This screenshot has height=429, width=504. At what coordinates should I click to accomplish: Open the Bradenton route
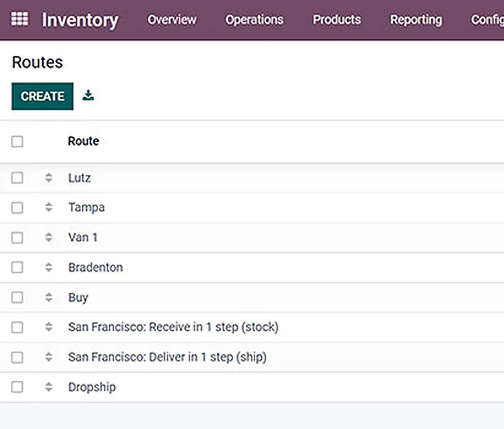tap(96, 268)
